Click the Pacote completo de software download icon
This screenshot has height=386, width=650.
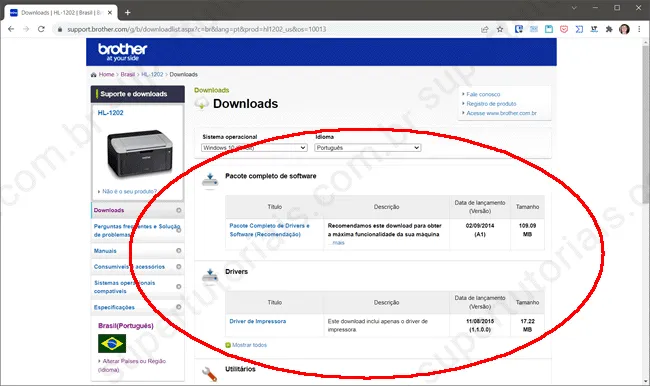coord(210,181)
